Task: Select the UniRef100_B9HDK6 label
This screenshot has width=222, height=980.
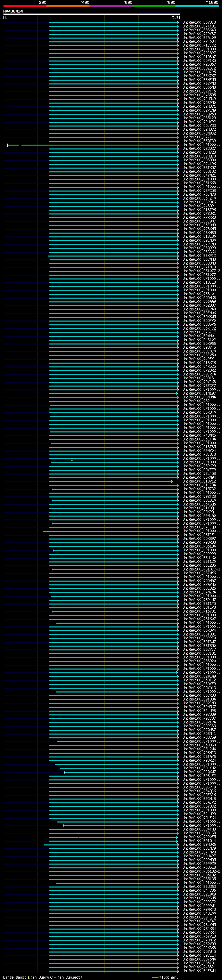Action: point(199,845)
